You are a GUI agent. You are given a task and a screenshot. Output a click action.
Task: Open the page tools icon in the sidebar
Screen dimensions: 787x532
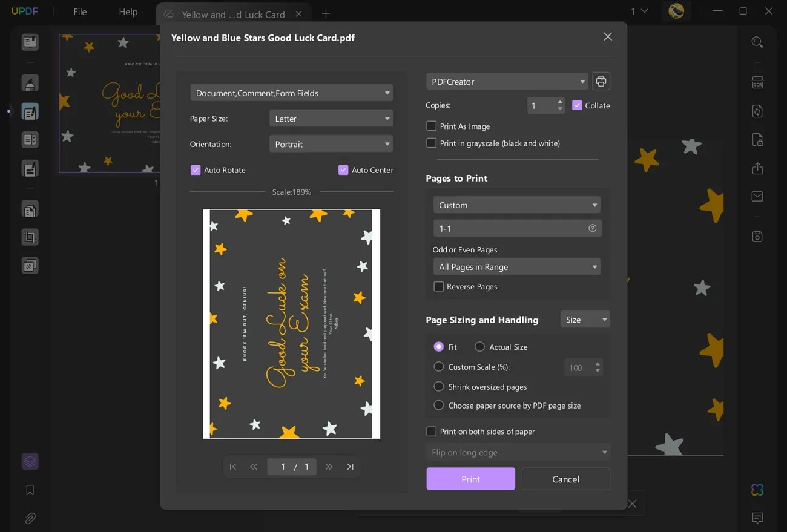click(x=30, y=209)
